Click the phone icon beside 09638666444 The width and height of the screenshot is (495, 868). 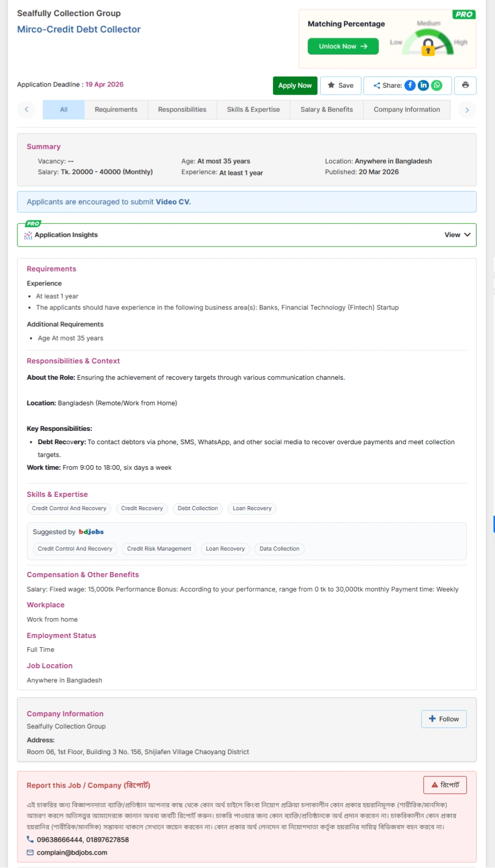pos(30,839)
